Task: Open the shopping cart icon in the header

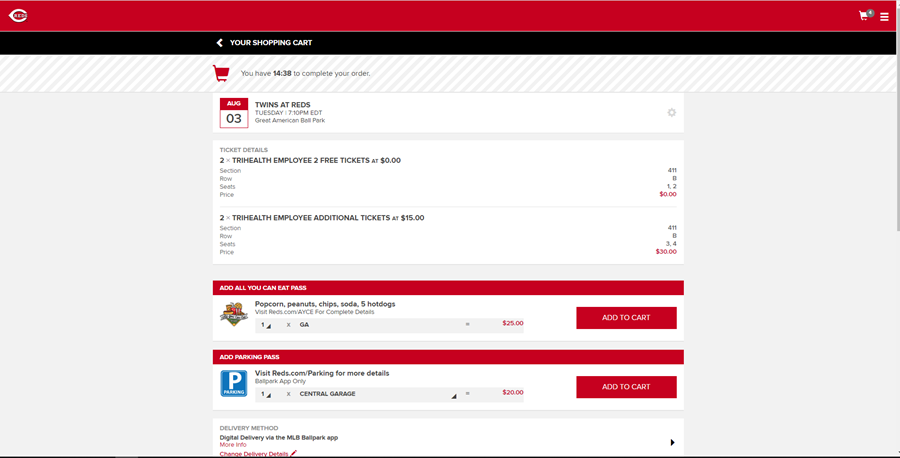Action: coord(865,15)
